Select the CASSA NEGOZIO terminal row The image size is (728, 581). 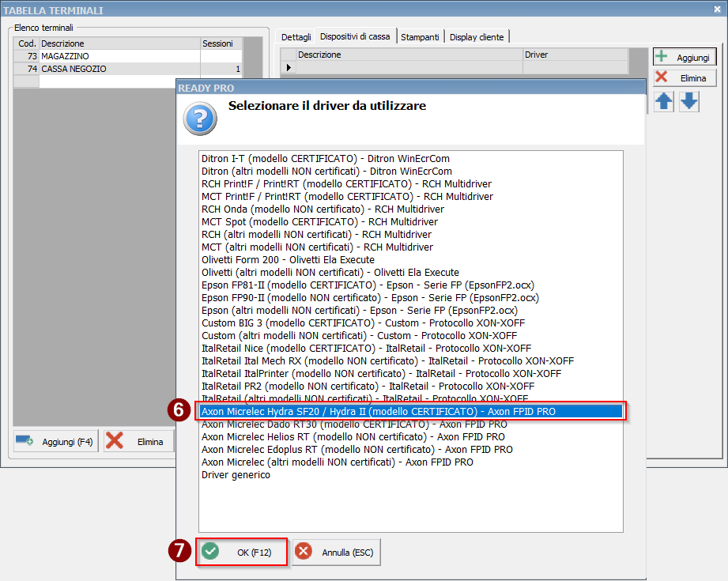click(x=119, y=69)
